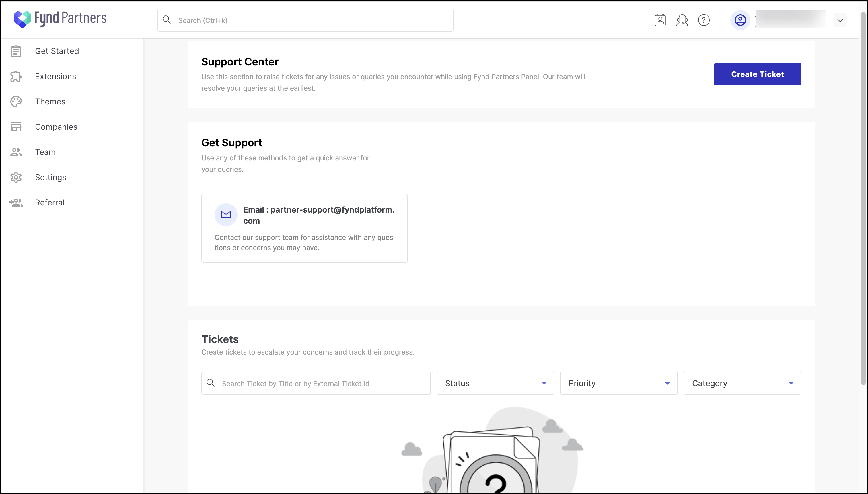This screenshot has height=494, width=868.
Task: Open the contact badge icon in header
Action: (x=660, y=20)
